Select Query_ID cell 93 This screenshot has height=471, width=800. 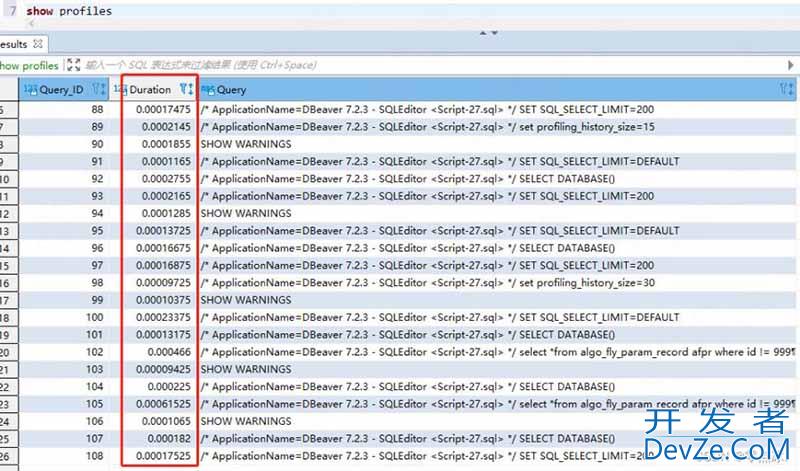pos(64,196)
